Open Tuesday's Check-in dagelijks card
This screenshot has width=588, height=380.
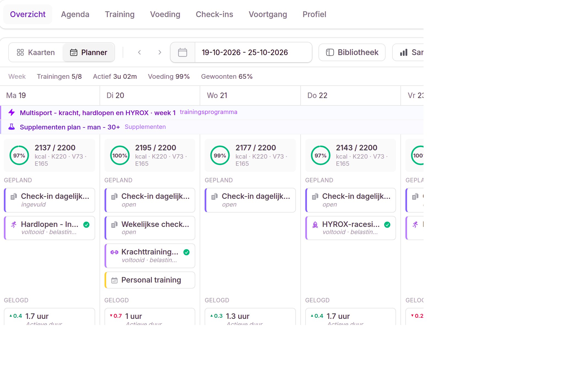point(150,200)
